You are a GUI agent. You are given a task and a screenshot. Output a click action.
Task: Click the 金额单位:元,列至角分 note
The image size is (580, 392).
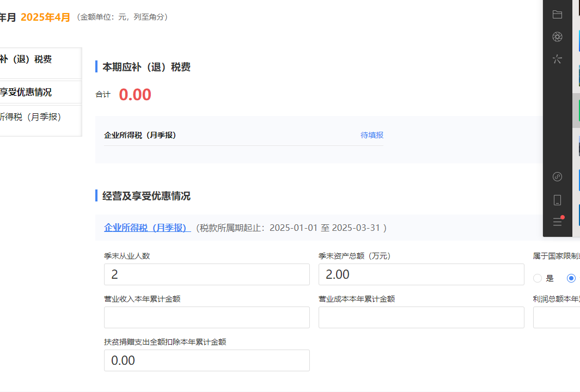tap(123, 17)
